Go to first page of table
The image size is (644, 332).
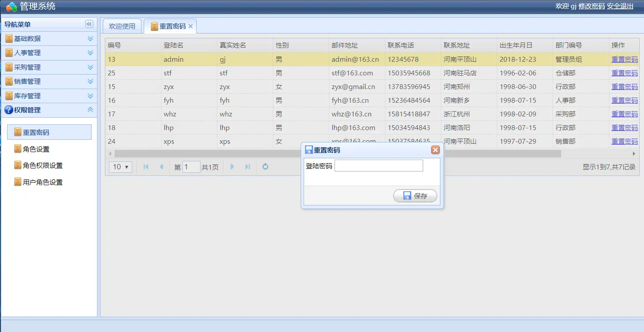point(146,167)
